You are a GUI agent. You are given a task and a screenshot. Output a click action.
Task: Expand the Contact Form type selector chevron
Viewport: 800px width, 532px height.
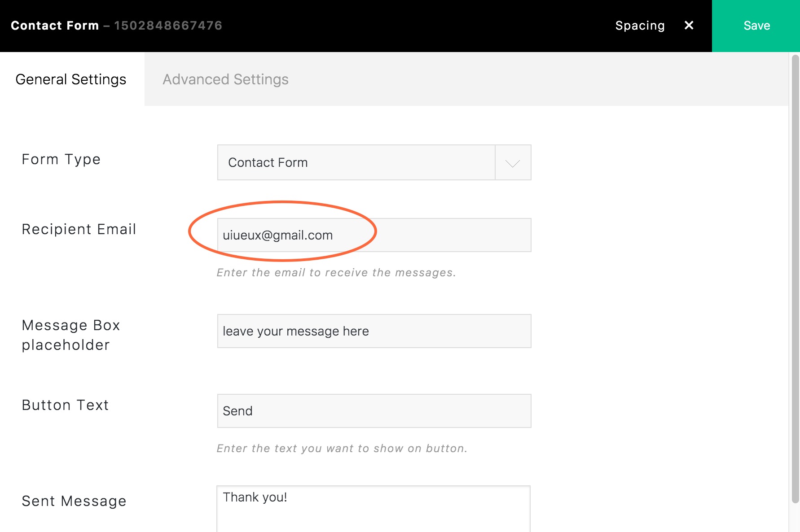pyautogui.click(x=513, y=162)
